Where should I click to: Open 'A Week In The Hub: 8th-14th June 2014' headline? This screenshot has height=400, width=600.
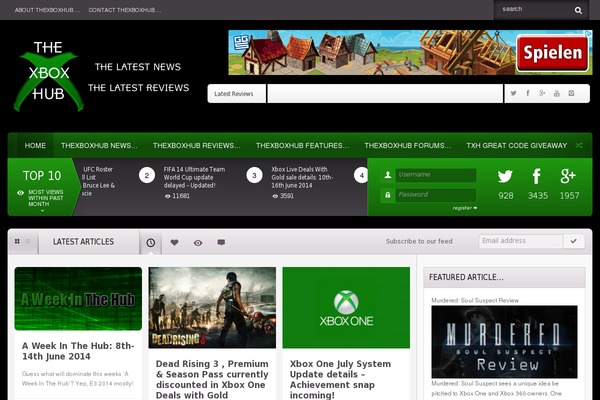[x=78, y=351]
